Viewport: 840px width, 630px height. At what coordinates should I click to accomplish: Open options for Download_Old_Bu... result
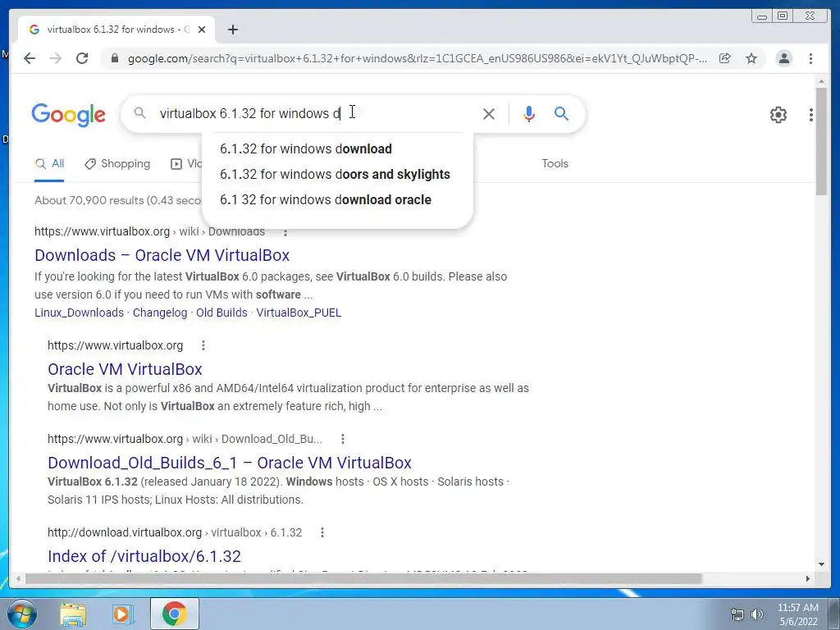[x=343, y=439]
